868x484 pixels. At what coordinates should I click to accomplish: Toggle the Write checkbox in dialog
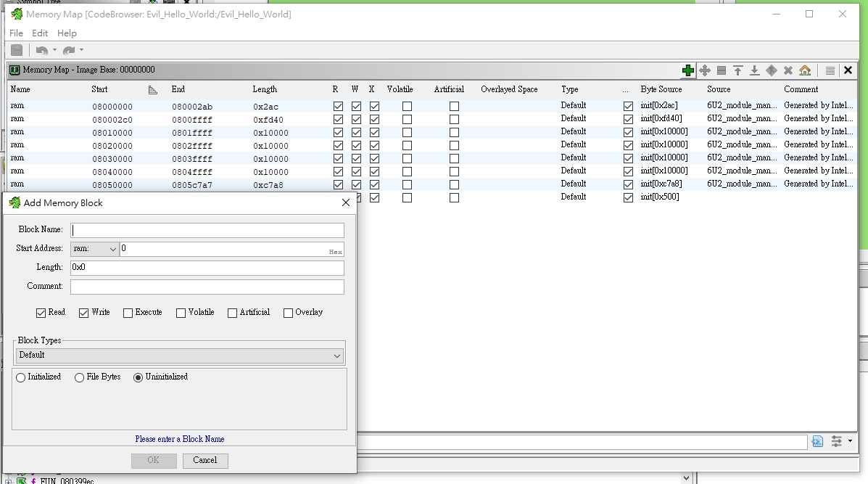click(x=83, y=313)
